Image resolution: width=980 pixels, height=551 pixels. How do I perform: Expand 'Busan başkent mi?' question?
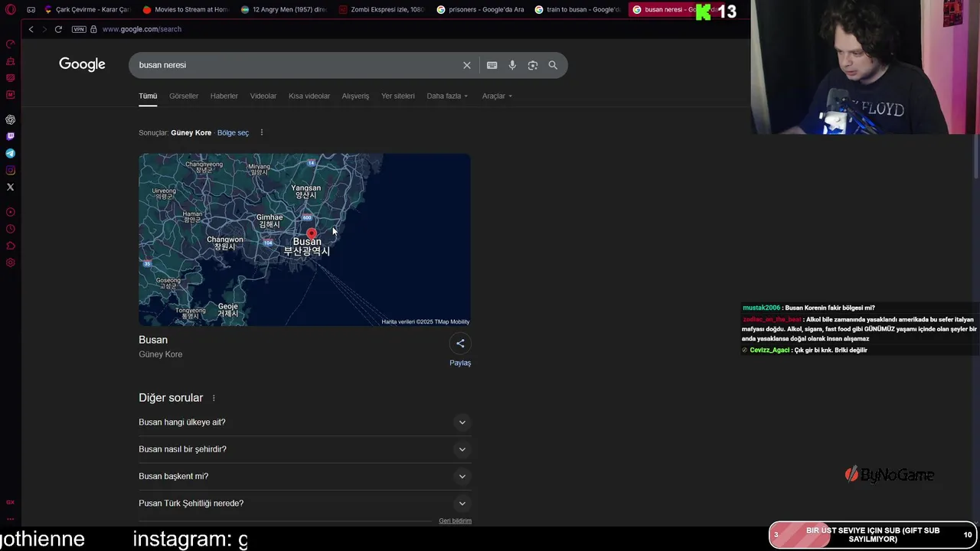[305, 476]
